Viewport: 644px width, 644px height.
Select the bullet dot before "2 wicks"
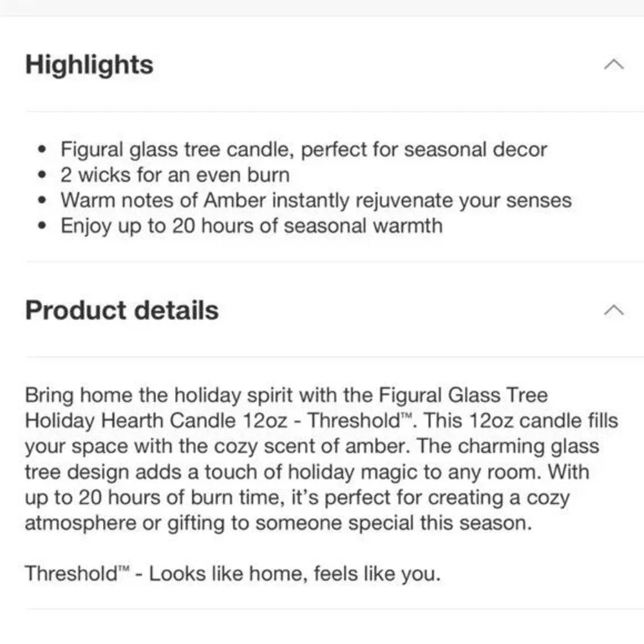click(x=42, y=175)
